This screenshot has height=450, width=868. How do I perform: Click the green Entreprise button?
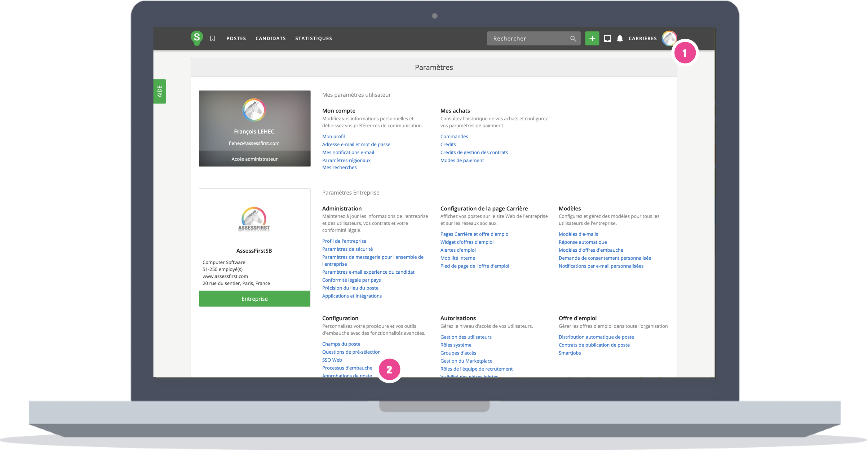pyautogui.click(x=255, y=299)
